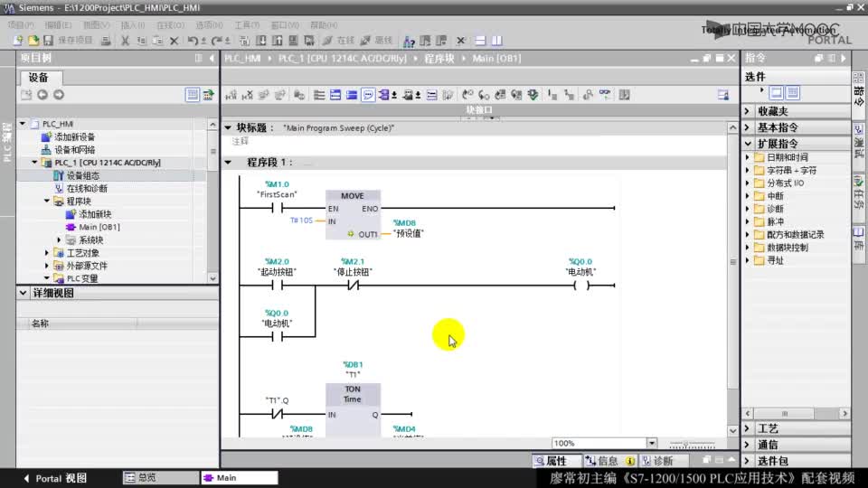Expand the 系统块 folder
Image resolution: width=868 pixels, height=488 pixels.
coord(60,239)
